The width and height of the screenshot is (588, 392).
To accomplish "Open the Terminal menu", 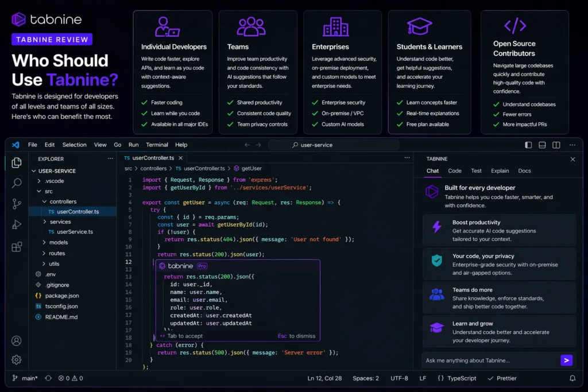I will (157, 145).
